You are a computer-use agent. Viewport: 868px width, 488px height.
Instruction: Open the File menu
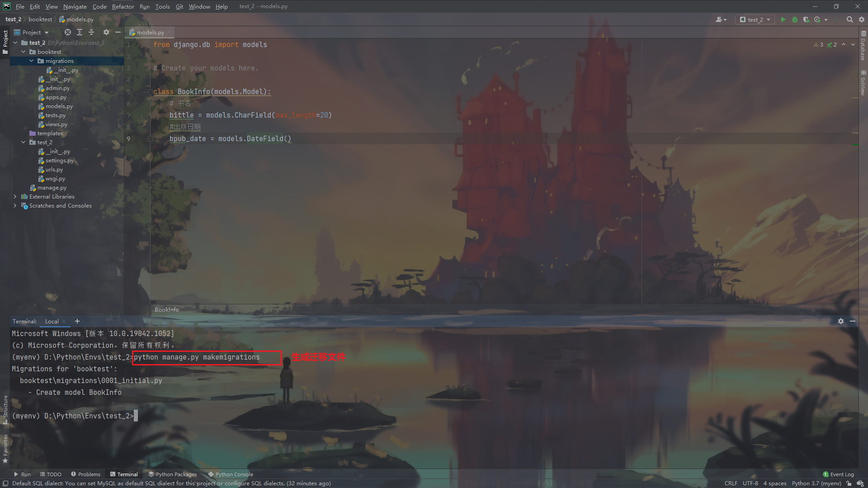[x=20, y=6]
